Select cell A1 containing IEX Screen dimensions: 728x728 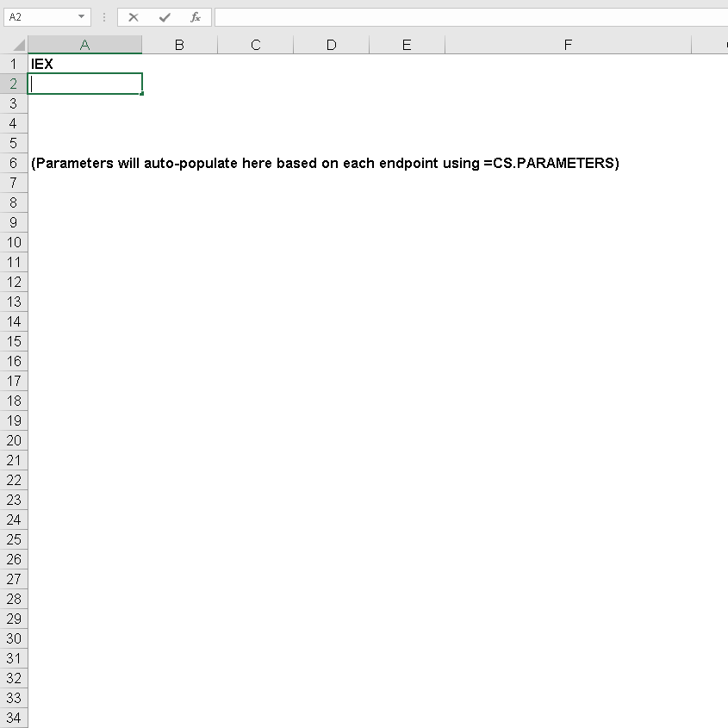coord(84,64)
